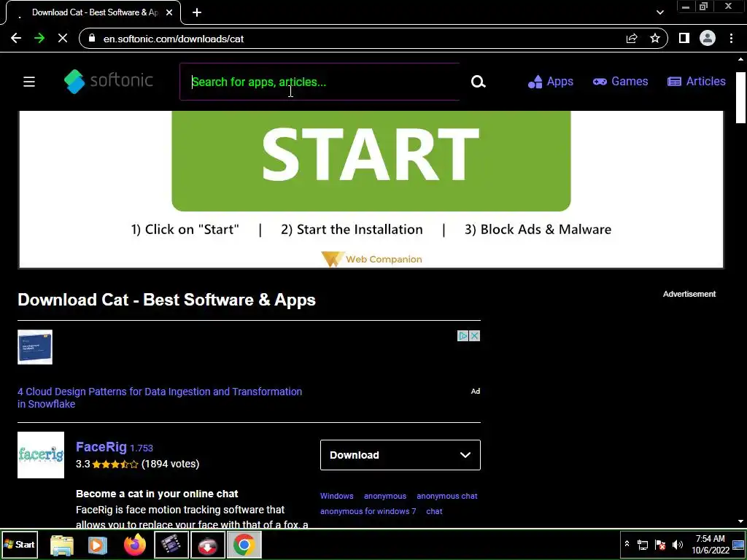Click the page scrollbar up arrow
This screenshot has width=747, height=560.
pyautogui.click(x=741, y=60)
